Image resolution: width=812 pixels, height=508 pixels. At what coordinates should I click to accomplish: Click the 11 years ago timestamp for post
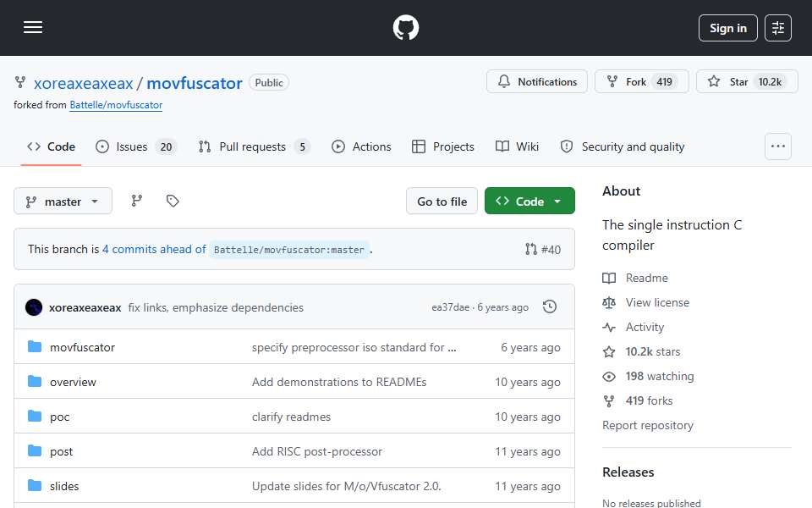[x=528, y=451]
